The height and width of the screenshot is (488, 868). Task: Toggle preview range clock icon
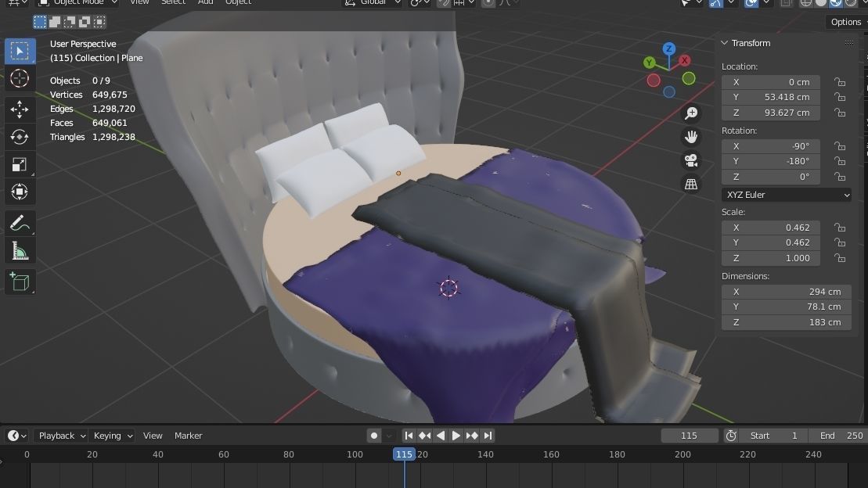click(x=731, y=436)
